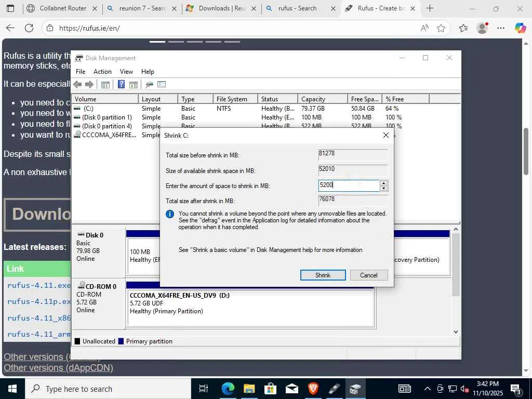Image resolution: width=532 pixels, height=399 pixels.
Task: Click the Back arrow in Disk Management toolbar
Action: click(77, 85)
